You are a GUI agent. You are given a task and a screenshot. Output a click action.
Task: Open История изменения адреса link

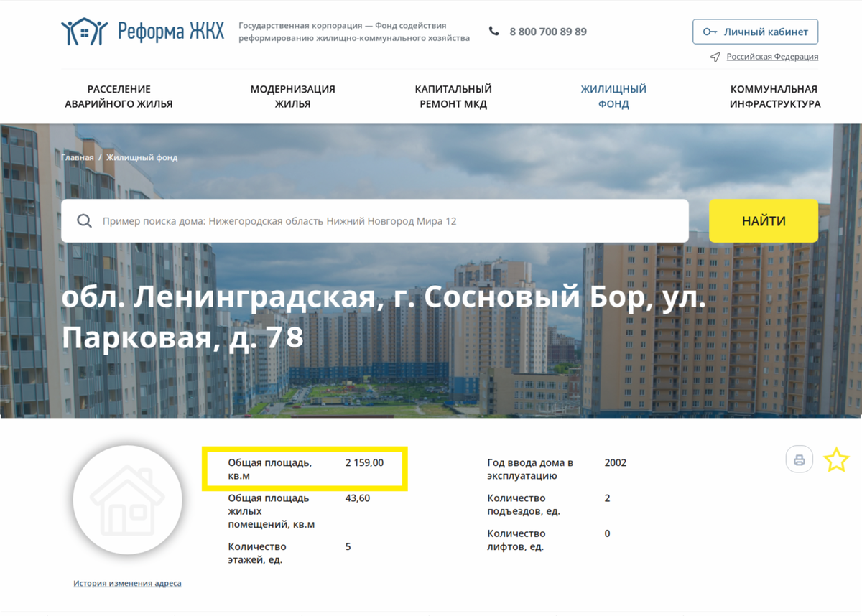[127, 583]
